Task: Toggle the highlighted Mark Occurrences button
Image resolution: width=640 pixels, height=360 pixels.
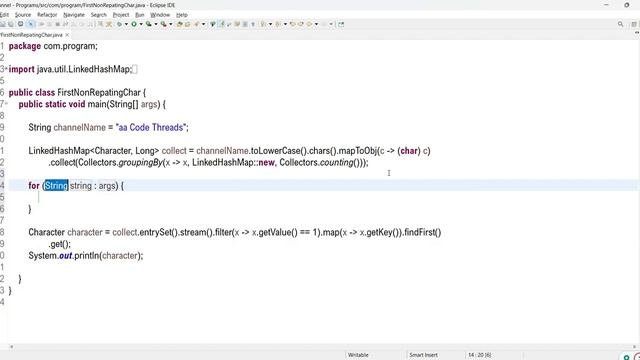Action: point(222,24)
